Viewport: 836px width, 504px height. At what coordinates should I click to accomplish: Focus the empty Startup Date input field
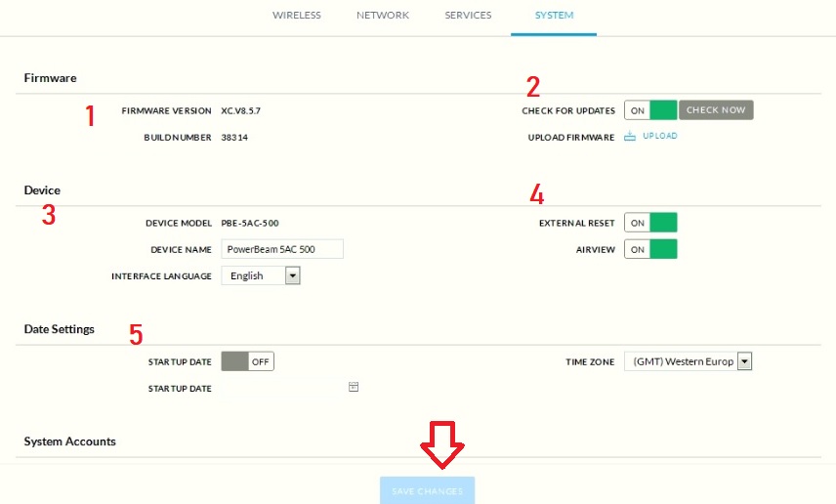(282, 389)
